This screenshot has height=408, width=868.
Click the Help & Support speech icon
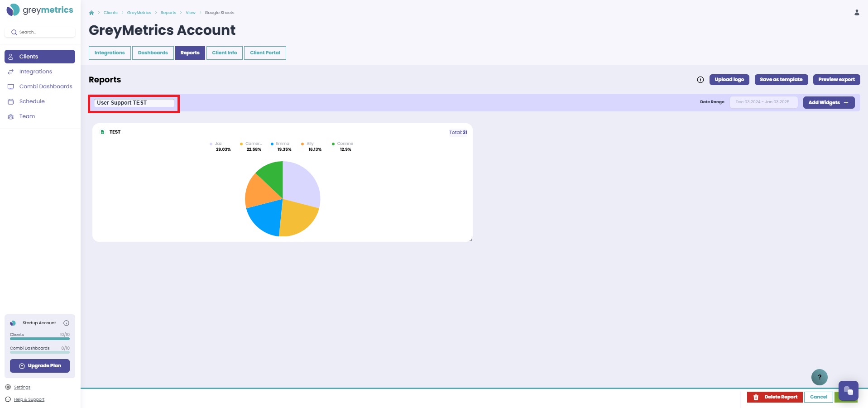[8, 399]
